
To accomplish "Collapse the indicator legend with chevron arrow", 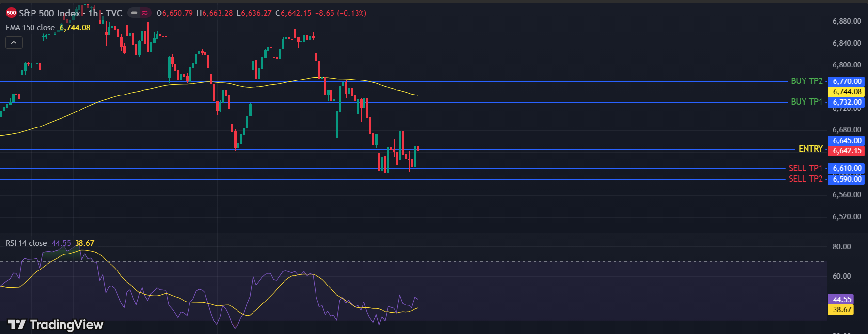I will click(14, 43).
